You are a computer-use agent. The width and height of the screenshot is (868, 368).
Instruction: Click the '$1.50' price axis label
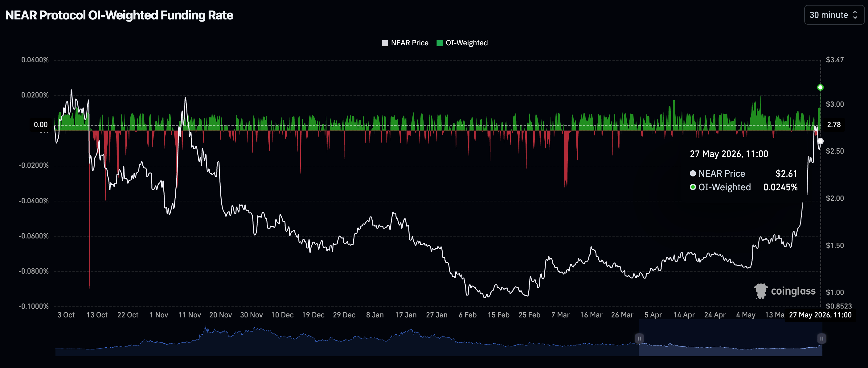835,245
